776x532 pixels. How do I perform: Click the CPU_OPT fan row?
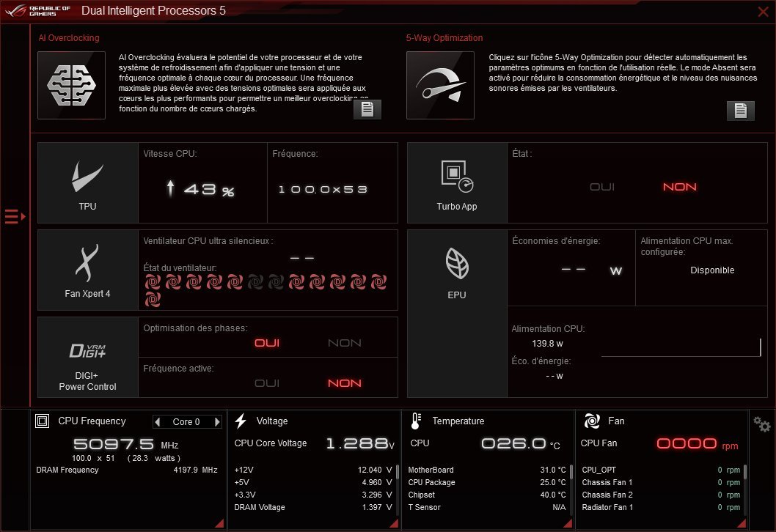661,470
